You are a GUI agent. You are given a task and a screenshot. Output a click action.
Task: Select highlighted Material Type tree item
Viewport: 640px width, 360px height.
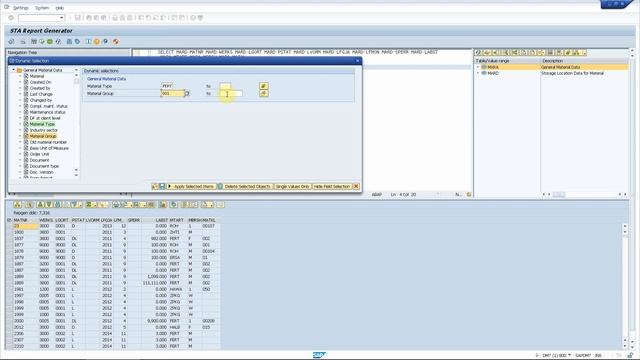42,124
